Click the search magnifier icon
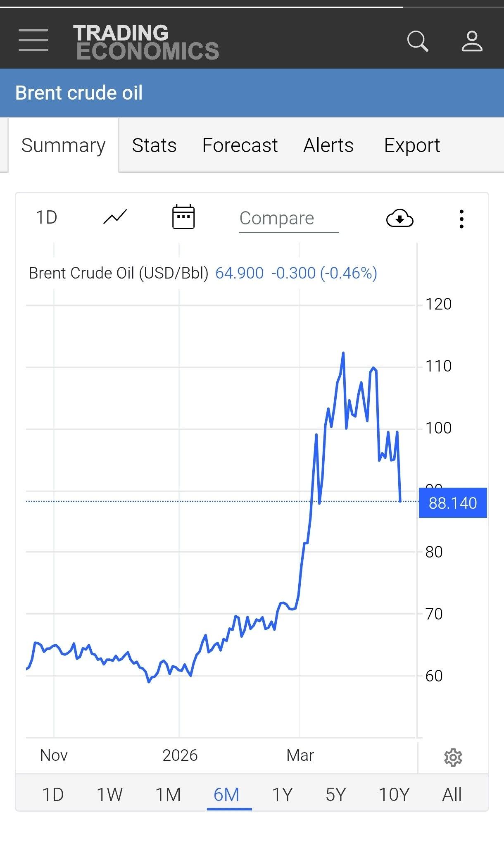The height and width of the screenshot is (841, 504). click(417, 41)
